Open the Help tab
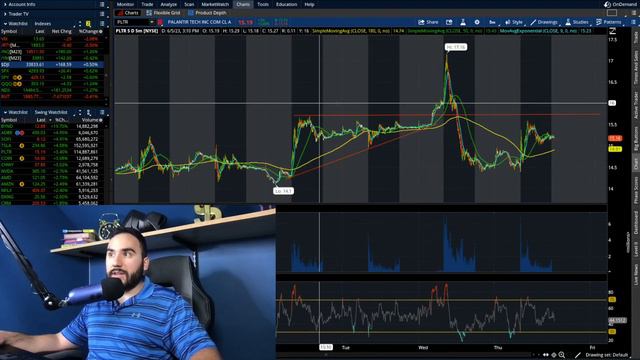This screenshot has height=360, width=640. [x=309, y=4]
